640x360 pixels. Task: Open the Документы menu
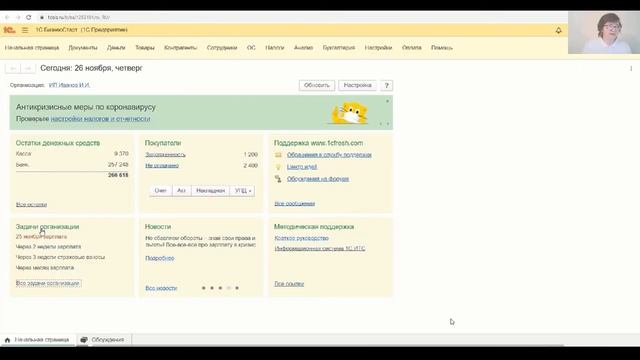point(83,48)
